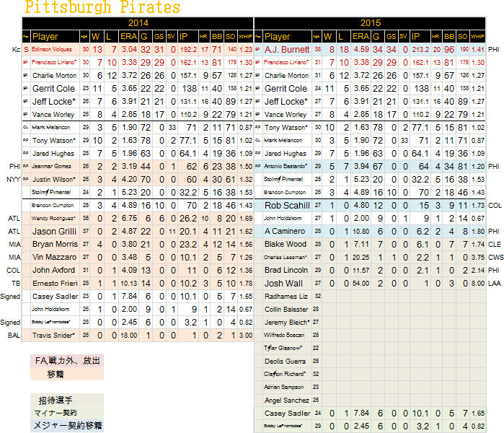Select Gerrit Cole in 2014 table
Screen dimensions: 504x433
pyautogui.click(x=53, y=89)
